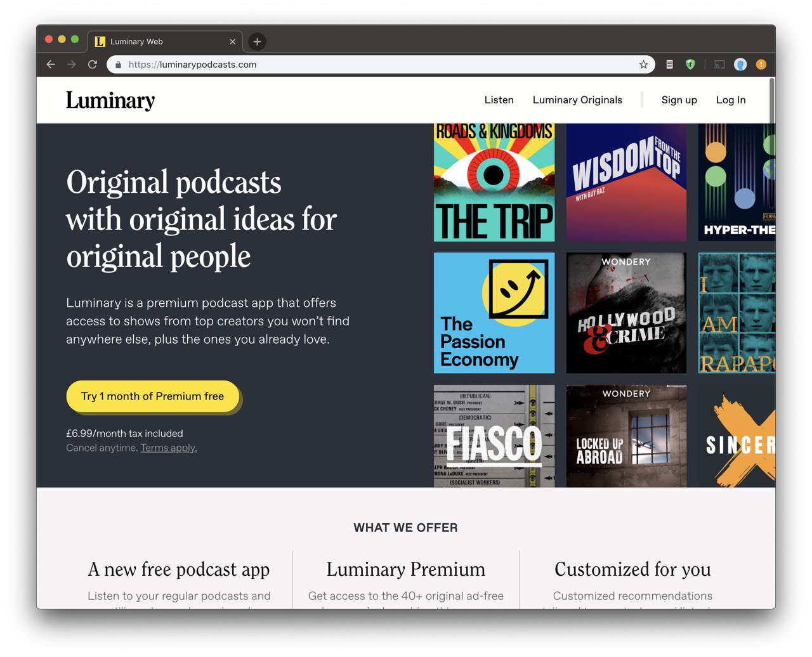This screenshot has height=657, width=812.
Task: Click the browser forward arrow
Action: pyautogui.click(x=72, y=65)
